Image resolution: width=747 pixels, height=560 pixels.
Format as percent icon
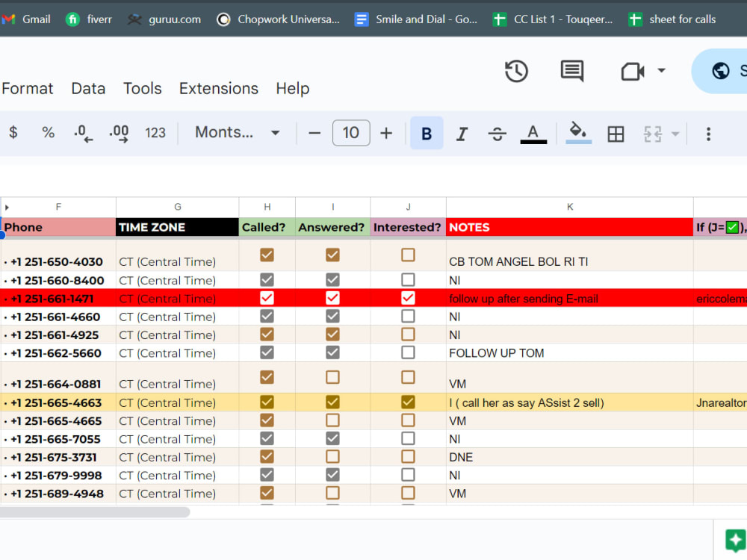click(48, 133)
